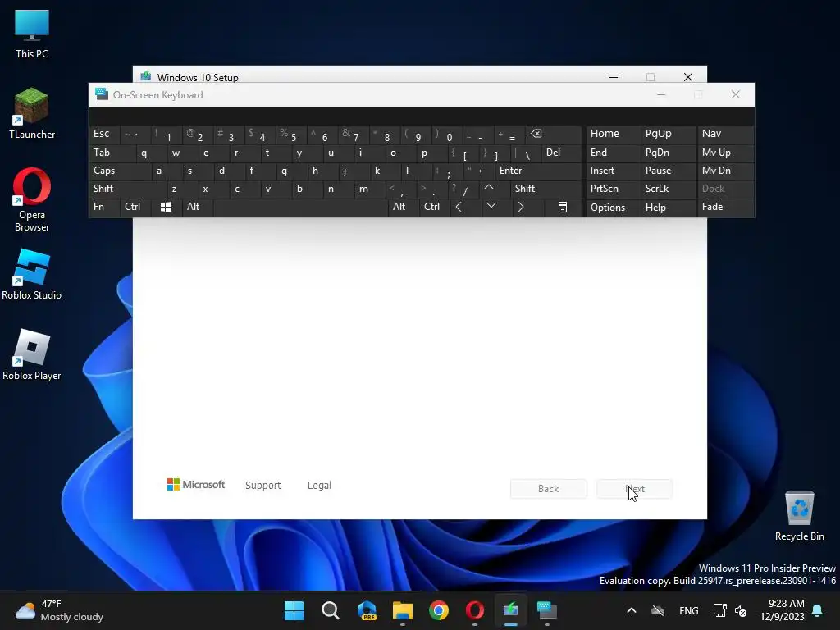Click the Tab key on keyboard
840x630 pixels.
click(x=112, y=153)
